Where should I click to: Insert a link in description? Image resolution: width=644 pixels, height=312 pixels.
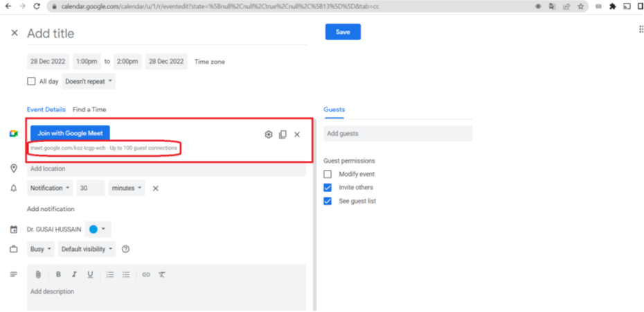pyautogui.click(x=146, y=275)
